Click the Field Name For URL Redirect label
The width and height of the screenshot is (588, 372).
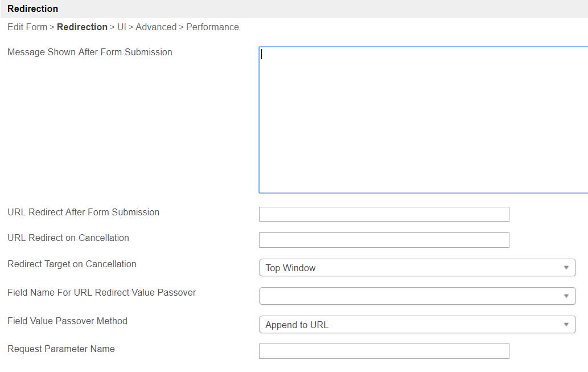click(101, 293)
